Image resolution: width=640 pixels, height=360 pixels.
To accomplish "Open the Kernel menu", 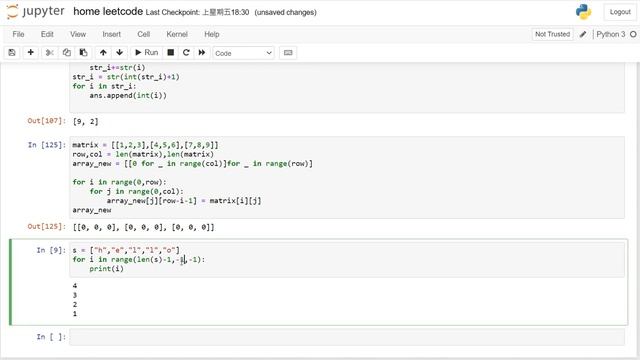I will point(177,34).
